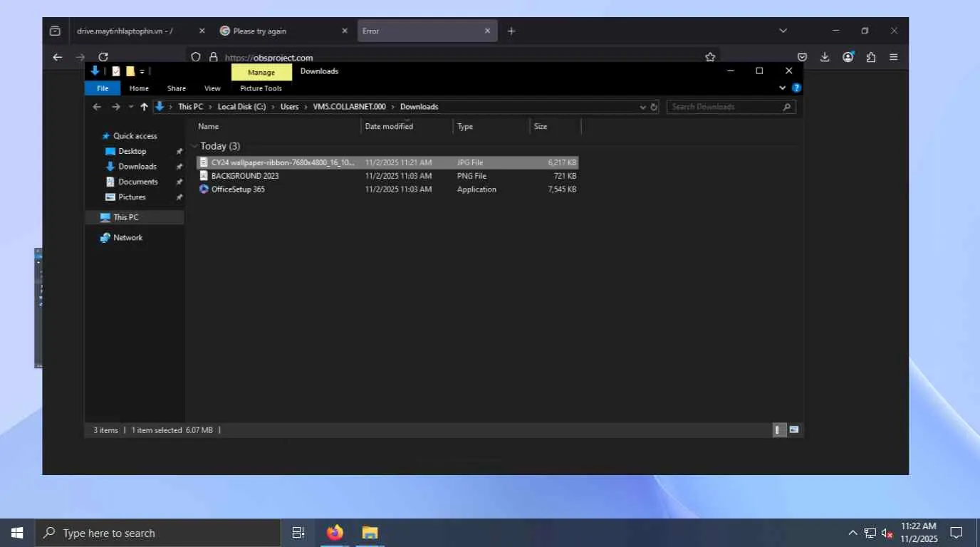Image resolution: width=980 pixels, height=547 pixels.
Task: Open the Firefox account icon
Action: [x=848, y=57]
